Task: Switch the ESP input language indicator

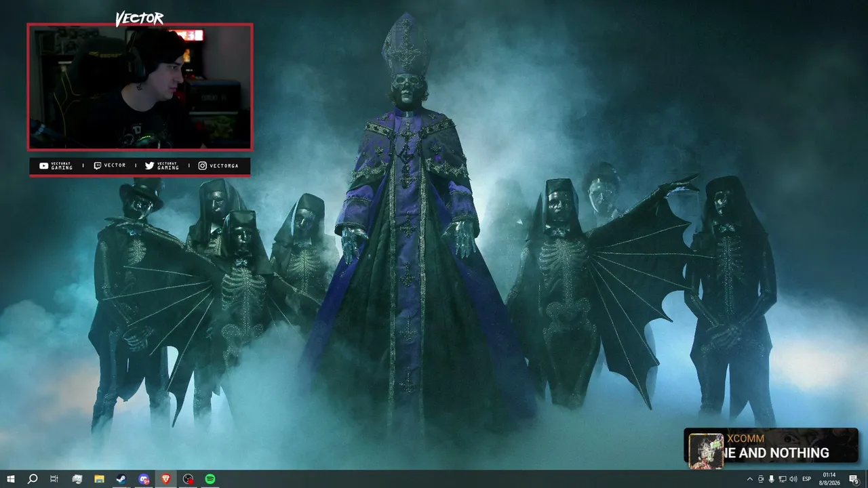Action: [x=807, y=479]
